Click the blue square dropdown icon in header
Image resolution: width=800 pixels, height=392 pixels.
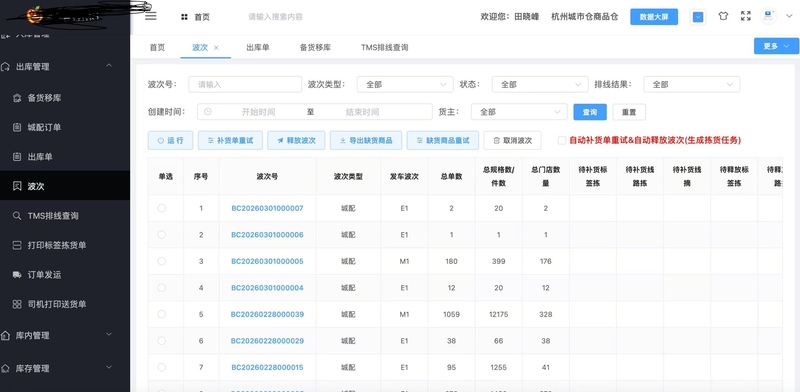698,17
